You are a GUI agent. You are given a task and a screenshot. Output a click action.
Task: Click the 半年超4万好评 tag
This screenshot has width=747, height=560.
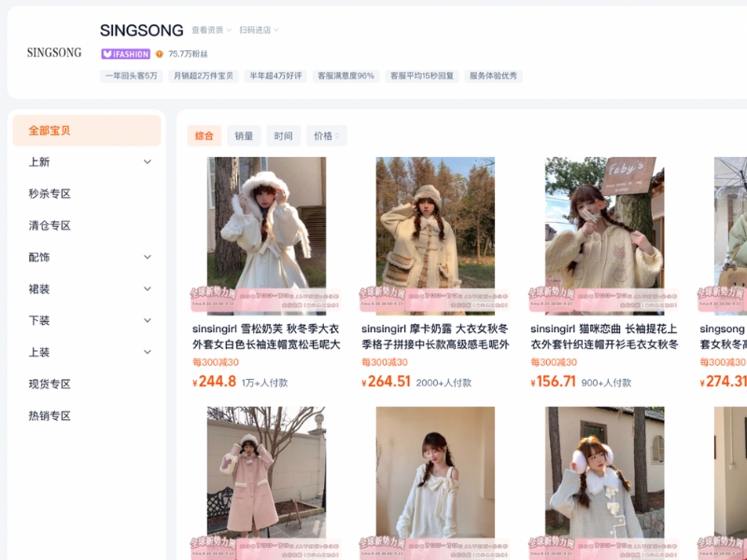tap(275, 77)
